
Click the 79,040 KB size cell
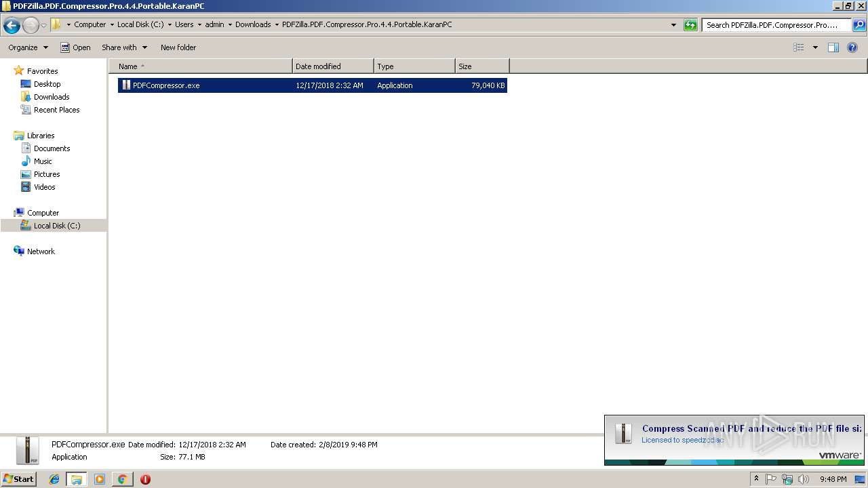[488, 85]
